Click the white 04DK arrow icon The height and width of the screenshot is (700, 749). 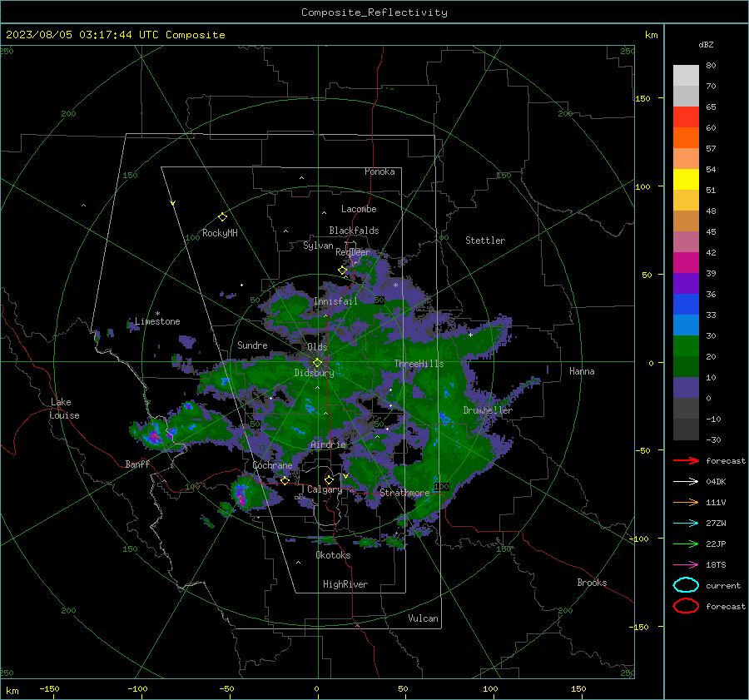click(686, 481)
